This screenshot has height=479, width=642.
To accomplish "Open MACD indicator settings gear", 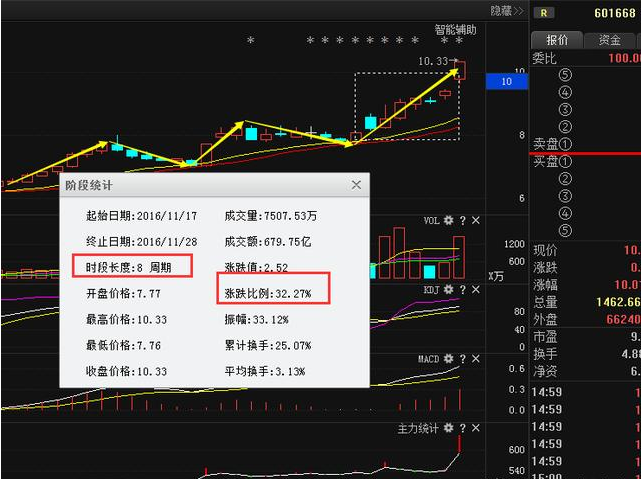I will click(x=449, y=358).
